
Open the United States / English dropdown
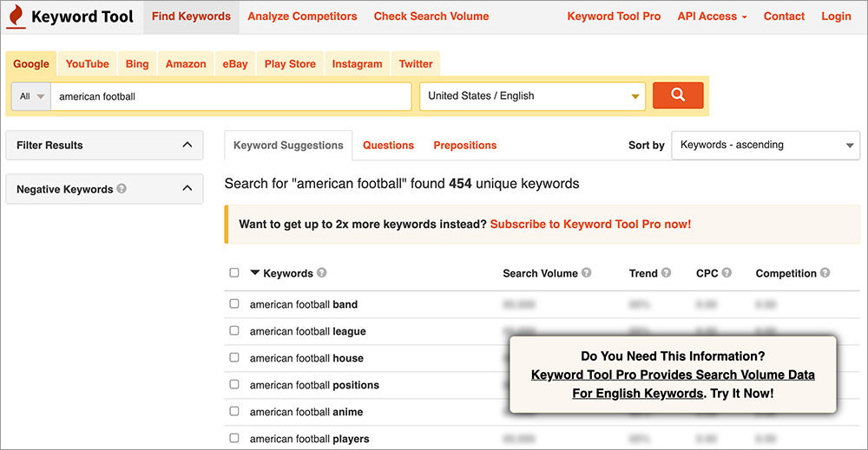click(533, 96)
